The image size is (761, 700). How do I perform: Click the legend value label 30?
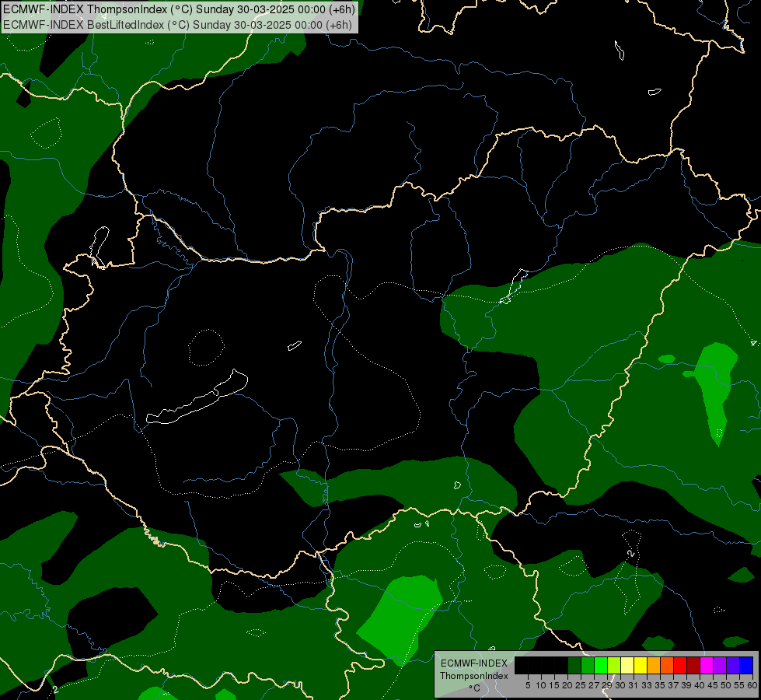click(620, 685)
